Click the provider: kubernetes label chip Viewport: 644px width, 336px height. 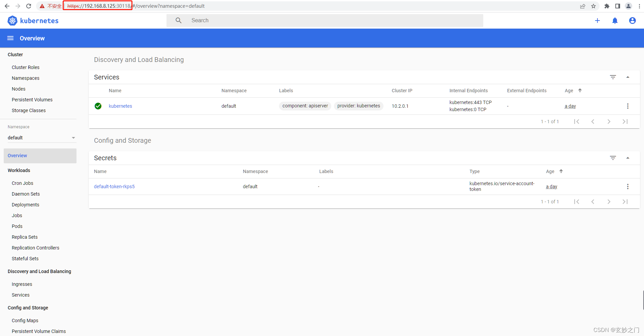tap(359, 106)
